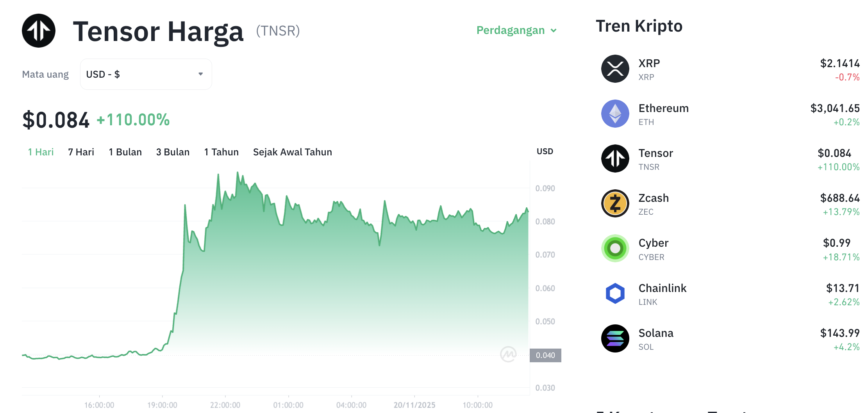
Task: Click the Ethereum diamond icon in trending list
Action: point(615,114)
